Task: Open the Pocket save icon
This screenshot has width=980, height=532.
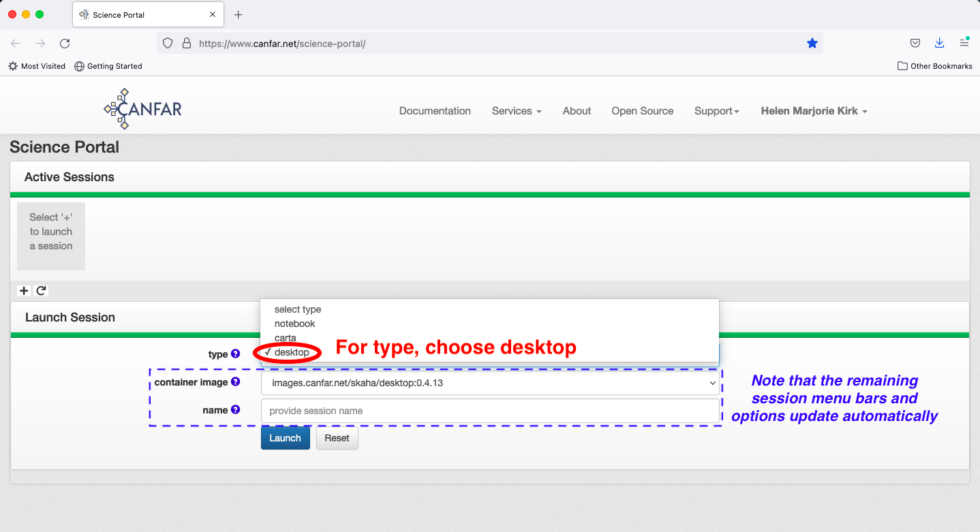Action: tap(915, 43)
